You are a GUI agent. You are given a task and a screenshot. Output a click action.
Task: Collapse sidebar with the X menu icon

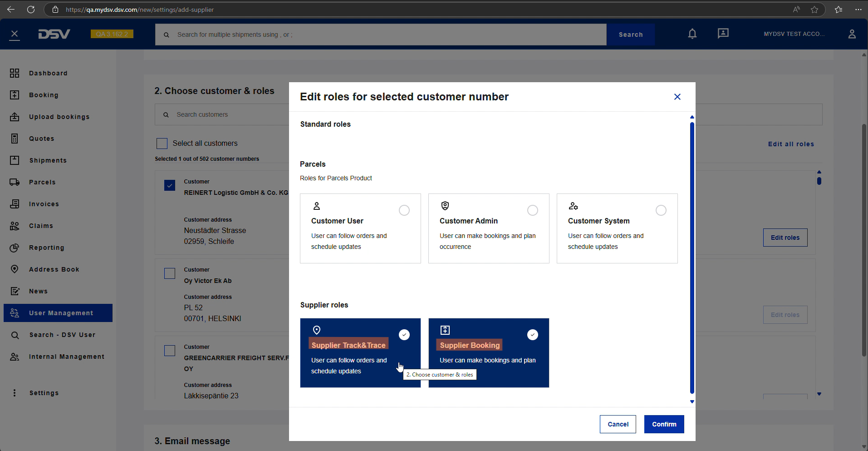coord(15,34)
